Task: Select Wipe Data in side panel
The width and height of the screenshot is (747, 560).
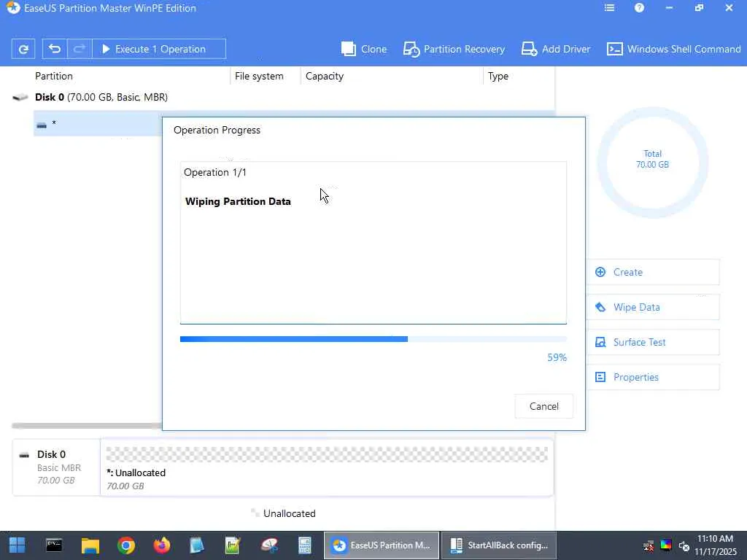Action: pos(652,307)
